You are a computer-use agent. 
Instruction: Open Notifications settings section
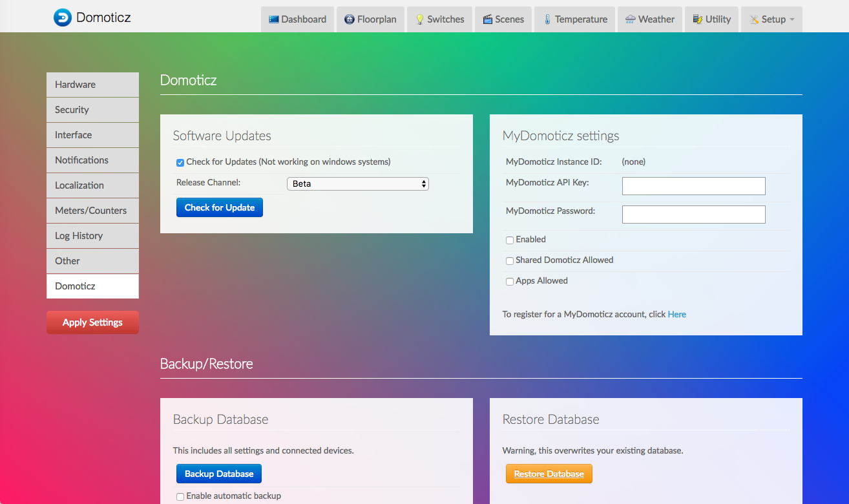coord(92,160)
